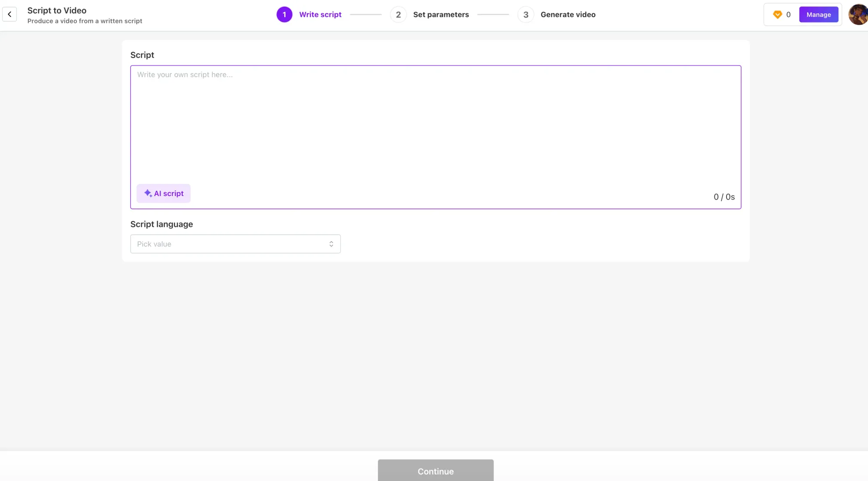Click the Script to Video title
The height and width of the screenshot is (481, 868).
57,10
